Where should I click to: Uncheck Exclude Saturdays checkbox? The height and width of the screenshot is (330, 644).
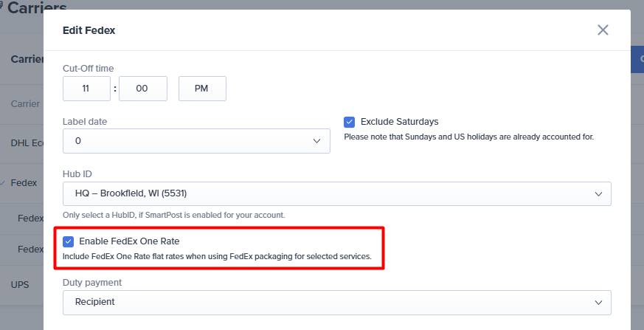point(349,122)
